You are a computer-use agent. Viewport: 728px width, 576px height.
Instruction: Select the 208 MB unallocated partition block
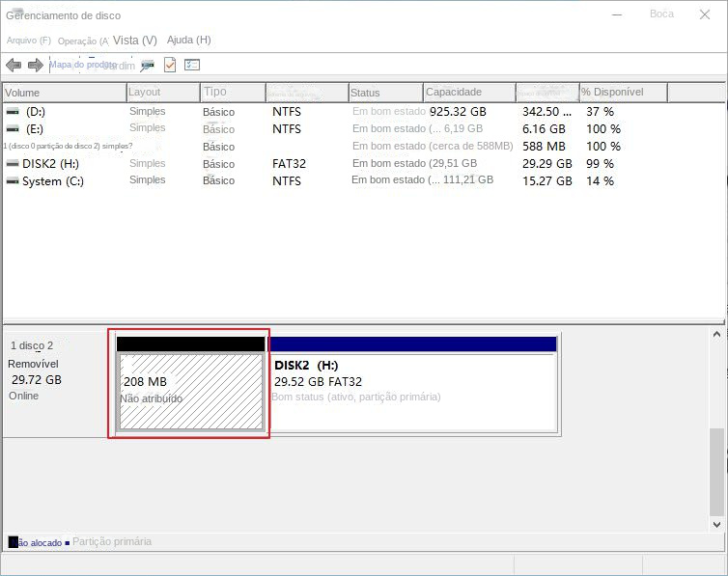[x=190, y=391]
